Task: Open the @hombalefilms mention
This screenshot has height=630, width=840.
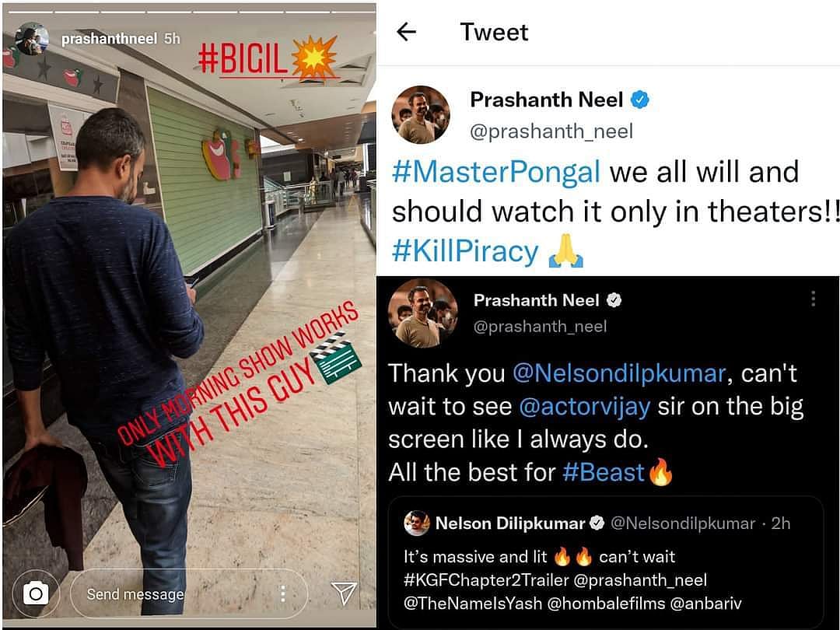Action: (x=606, y=604)
